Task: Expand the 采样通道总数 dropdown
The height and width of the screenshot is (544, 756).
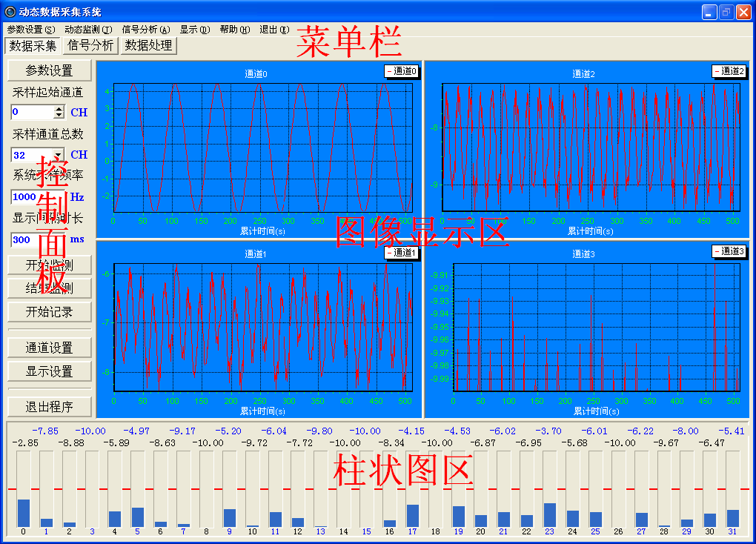Action: tap(58, 155)
